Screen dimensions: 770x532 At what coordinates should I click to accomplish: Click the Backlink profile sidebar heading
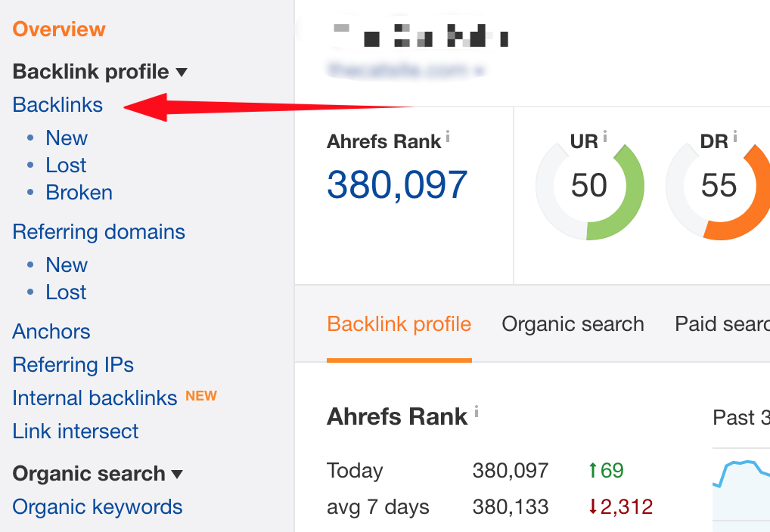(x=91, y=72)
